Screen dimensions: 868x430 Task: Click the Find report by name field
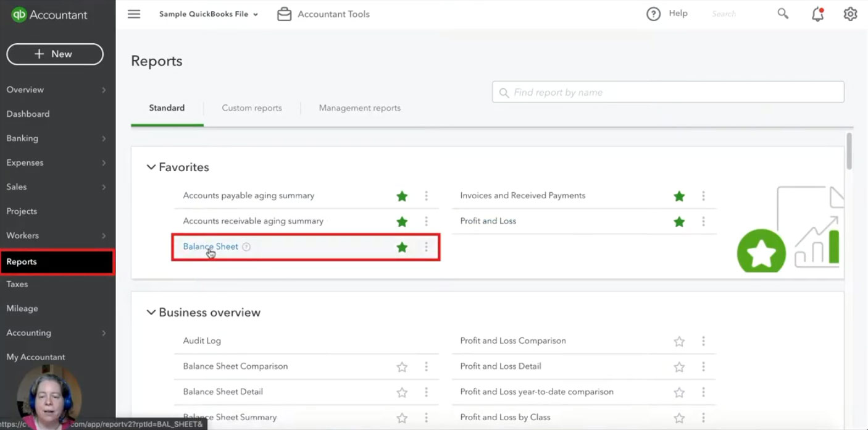[668, 92]
